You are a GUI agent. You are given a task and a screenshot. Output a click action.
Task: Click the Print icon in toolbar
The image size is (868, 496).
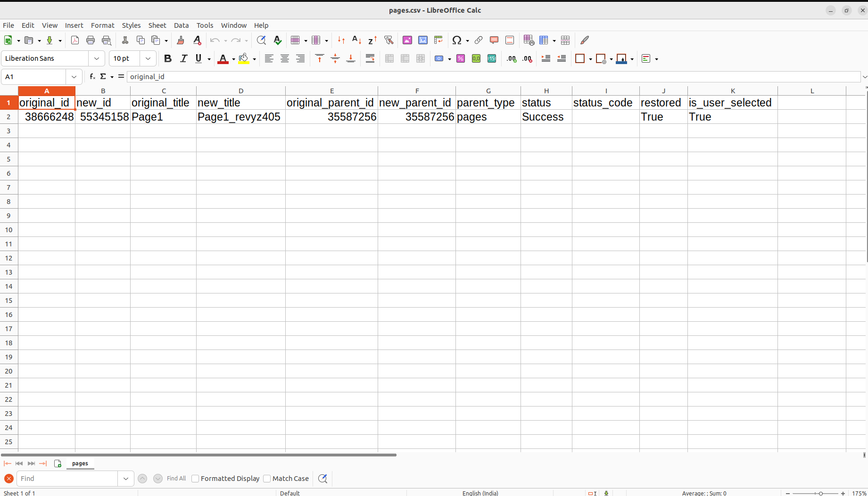point(91,41)
